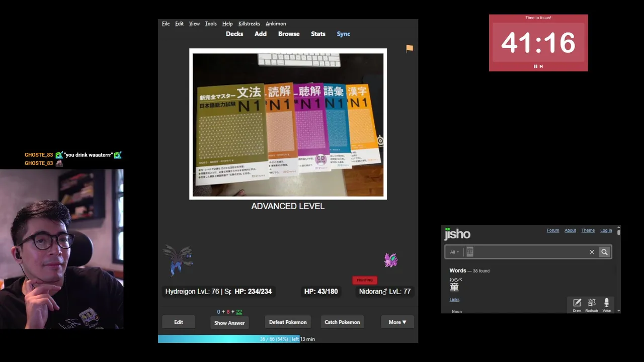
Task: Open the Edit menu in Anki
Action: click(x=179, y=24)
